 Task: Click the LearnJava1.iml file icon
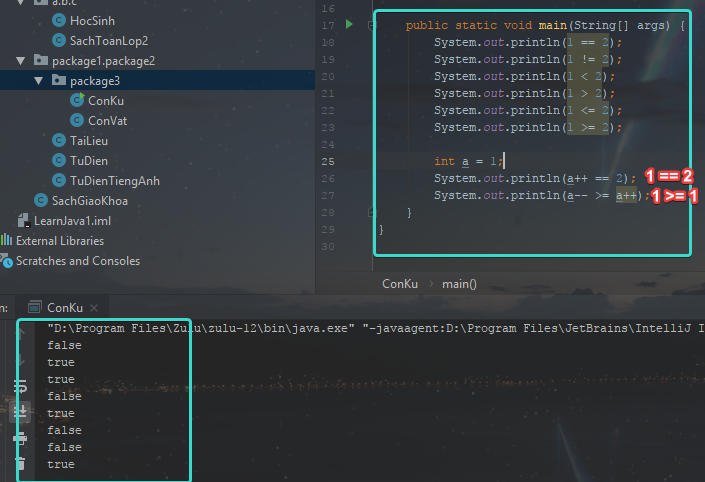[23, 220]
